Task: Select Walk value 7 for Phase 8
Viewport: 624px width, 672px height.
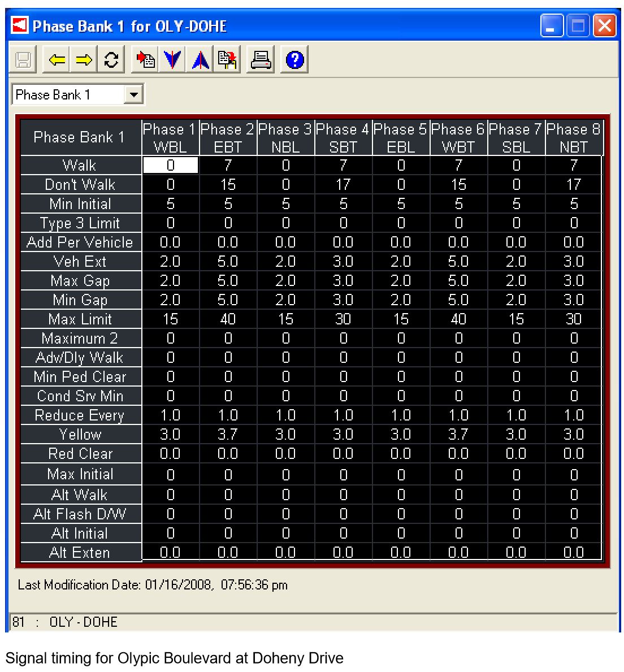Action: pyautogui.click(x=574, y=165)
